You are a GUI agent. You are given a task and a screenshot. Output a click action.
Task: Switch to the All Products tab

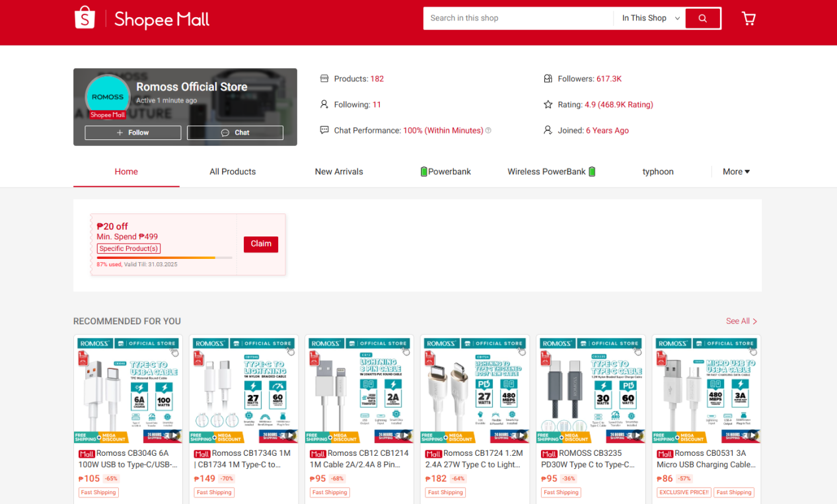point(233,172)
